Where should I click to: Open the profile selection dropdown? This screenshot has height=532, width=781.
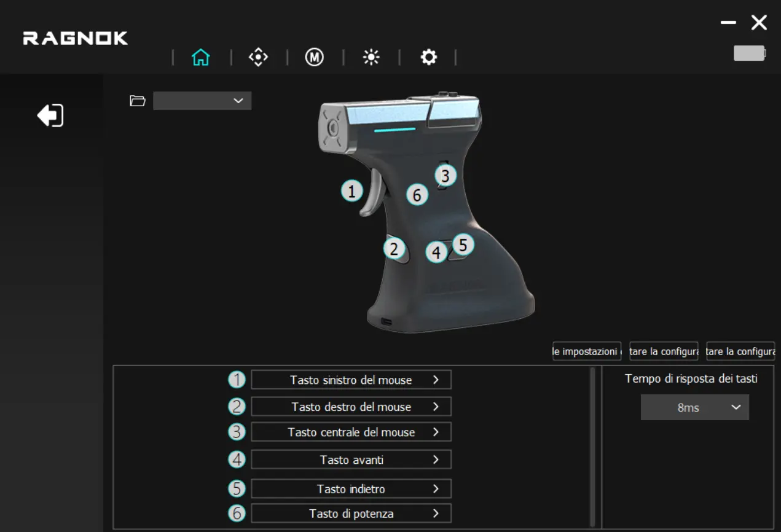point(202,101)
